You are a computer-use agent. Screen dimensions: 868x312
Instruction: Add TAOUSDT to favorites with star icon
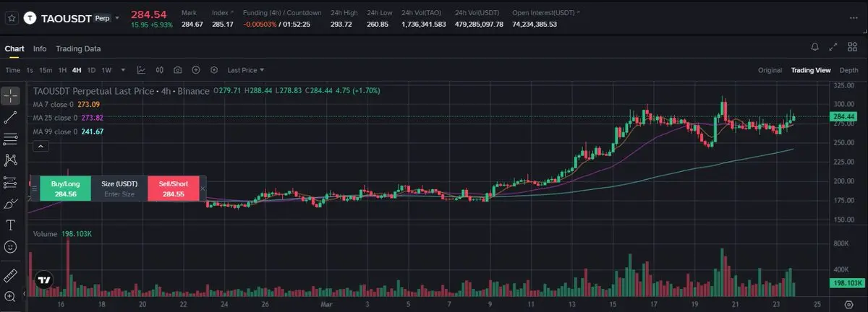[12, 17]
